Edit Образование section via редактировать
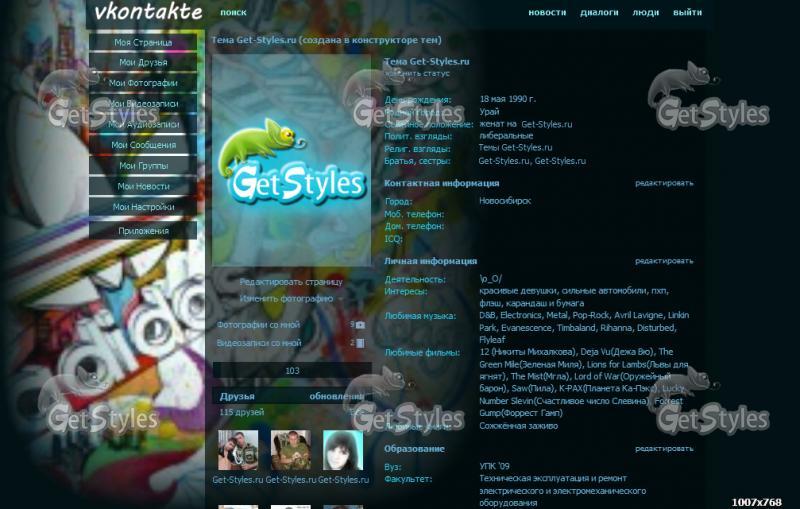Viewport: 800px width, 509px height. [663, 449]
